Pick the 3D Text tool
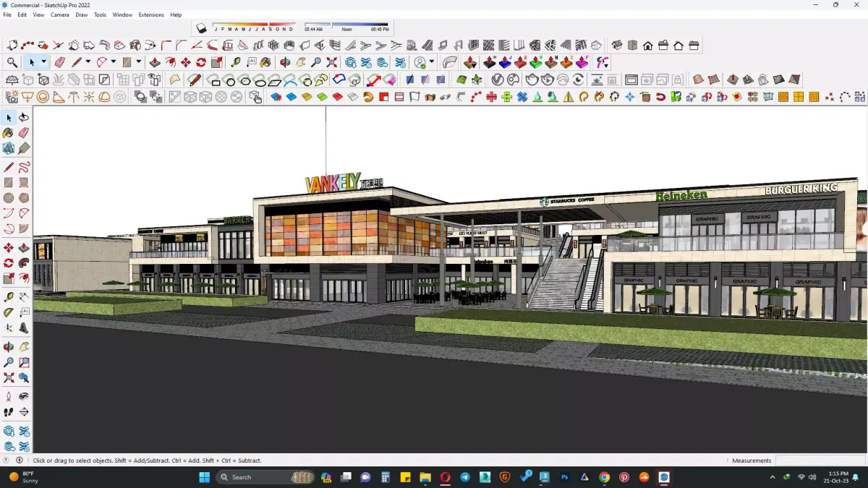The width and height of the screenshot is (868, 488). coord(24,328)
